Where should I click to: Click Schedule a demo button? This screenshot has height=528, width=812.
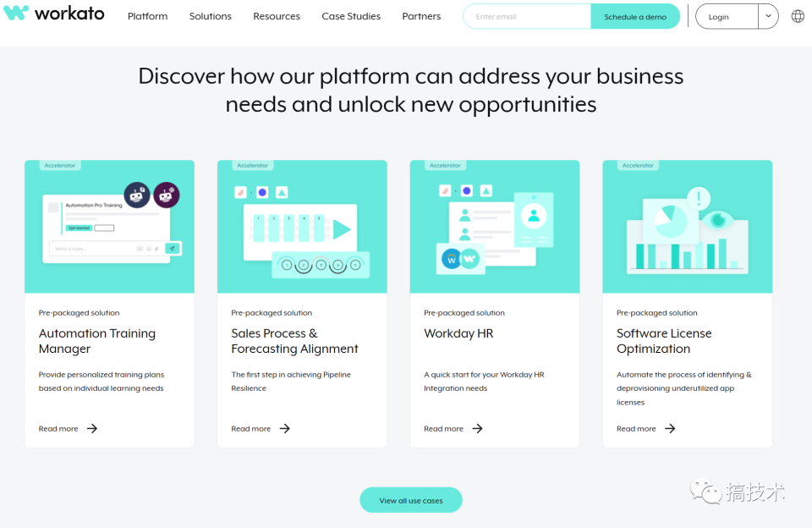[x=635, y=17]
